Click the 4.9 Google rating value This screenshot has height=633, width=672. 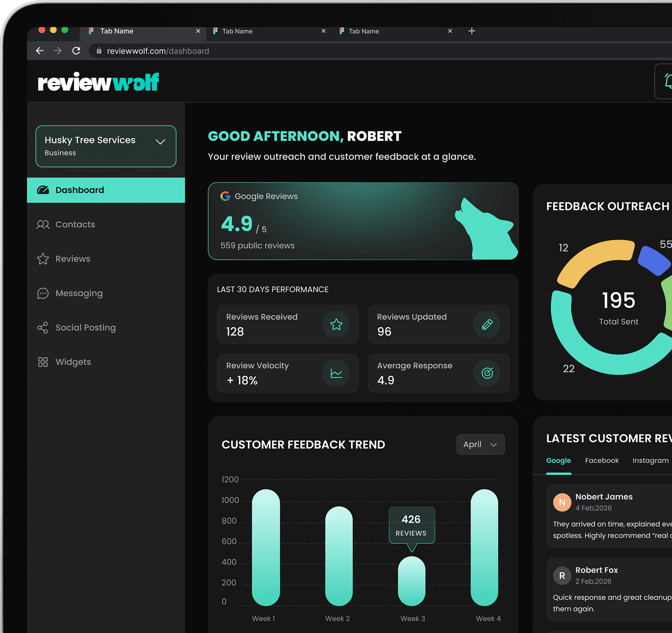coord(237,224)
